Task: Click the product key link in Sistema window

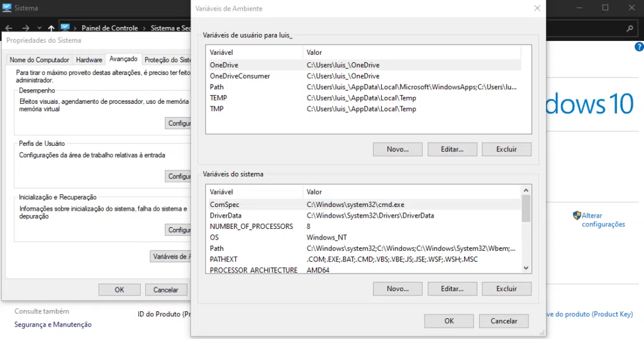Action: [589, 314]
